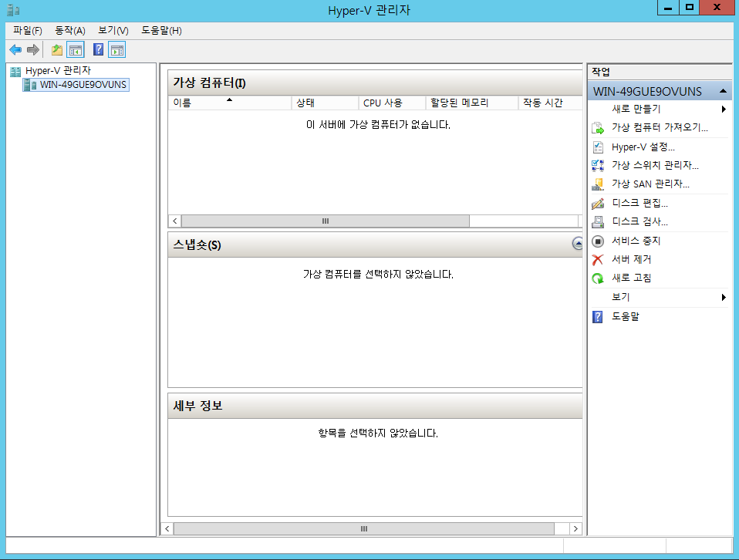Toggle the action pane toolbar icon
This screenshot has height=560, width=739.
[x=117, y=49]
